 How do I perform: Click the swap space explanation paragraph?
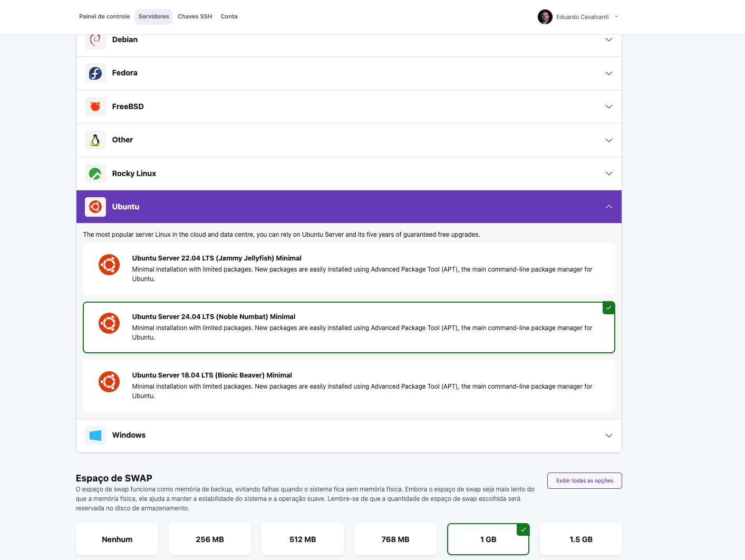pyautogui.click(x=305, y=499)
